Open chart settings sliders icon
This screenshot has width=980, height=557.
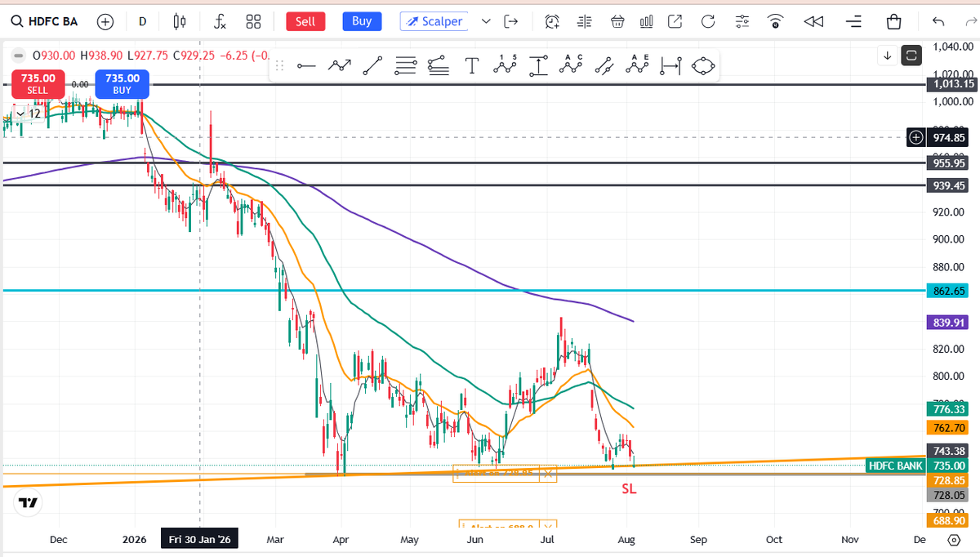(742, 21)
